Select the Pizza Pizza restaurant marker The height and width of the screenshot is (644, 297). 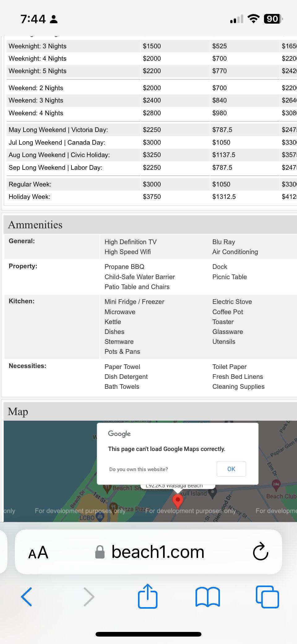(114, 507)
